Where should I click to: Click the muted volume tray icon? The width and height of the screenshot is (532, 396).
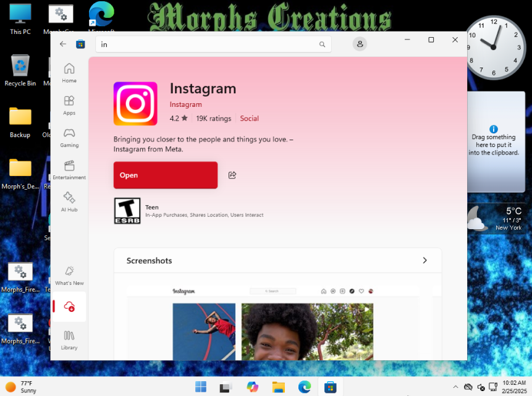click(481, 387)
